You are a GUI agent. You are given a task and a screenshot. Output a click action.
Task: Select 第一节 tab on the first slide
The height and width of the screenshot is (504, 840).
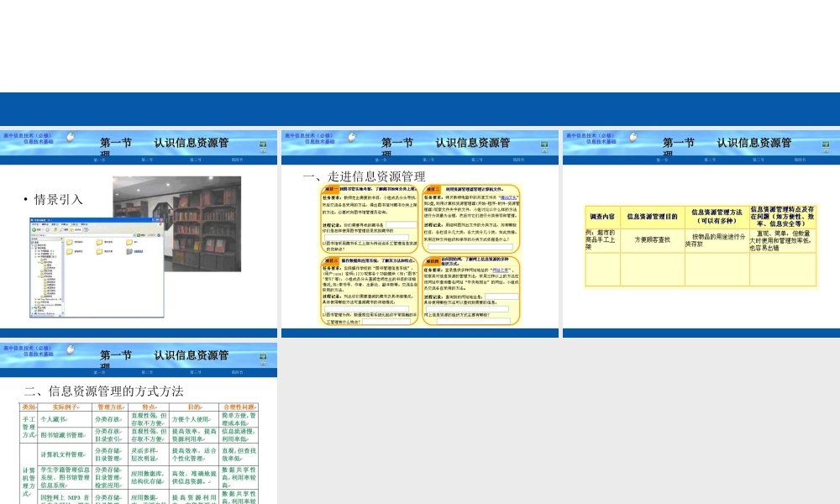point(99,160)
